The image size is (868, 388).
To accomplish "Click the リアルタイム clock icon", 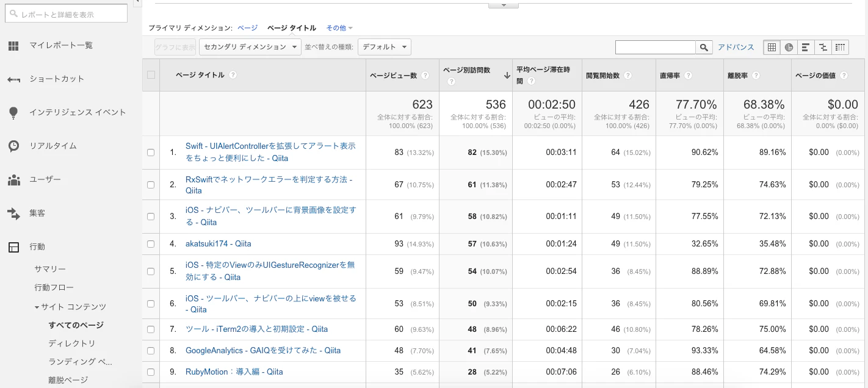I will [13, 146].
